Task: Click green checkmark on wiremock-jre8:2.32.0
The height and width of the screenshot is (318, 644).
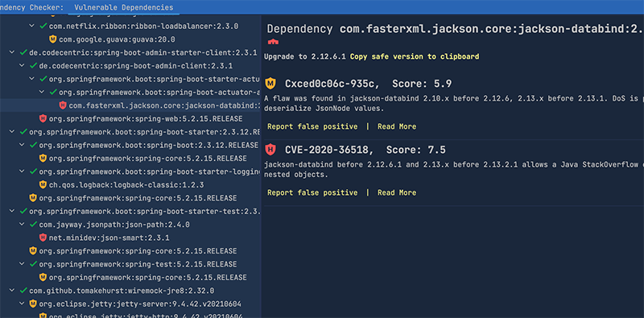Action: [23, 291]
